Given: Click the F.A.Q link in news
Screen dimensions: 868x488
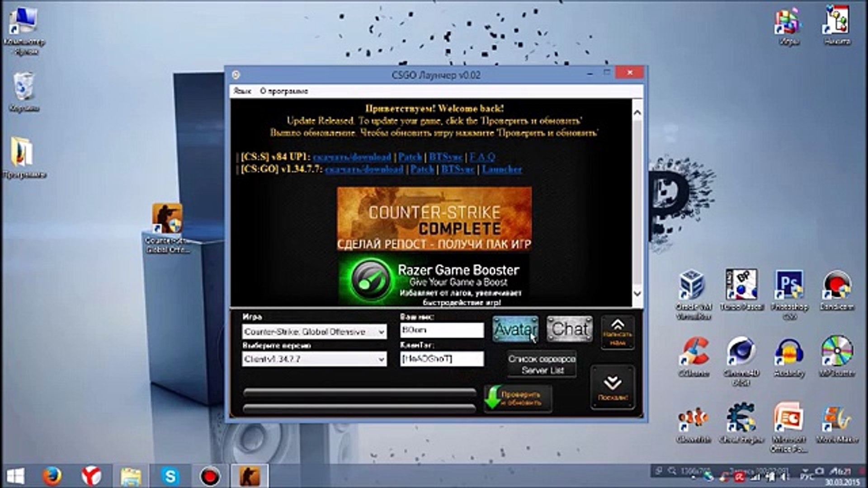Looking at the screenshot, I should (482, 157).
